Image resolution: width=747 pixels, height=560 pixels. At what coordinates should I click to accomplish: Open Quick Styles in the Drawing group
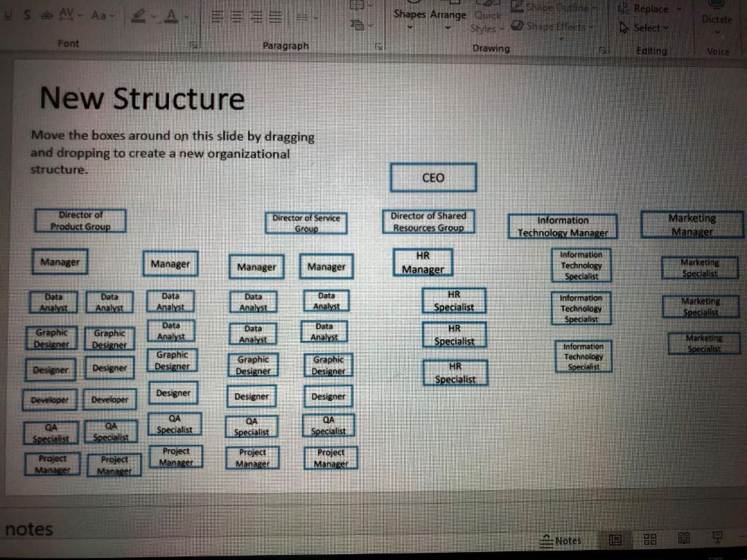pyautogui.click(x=487, y=20)
